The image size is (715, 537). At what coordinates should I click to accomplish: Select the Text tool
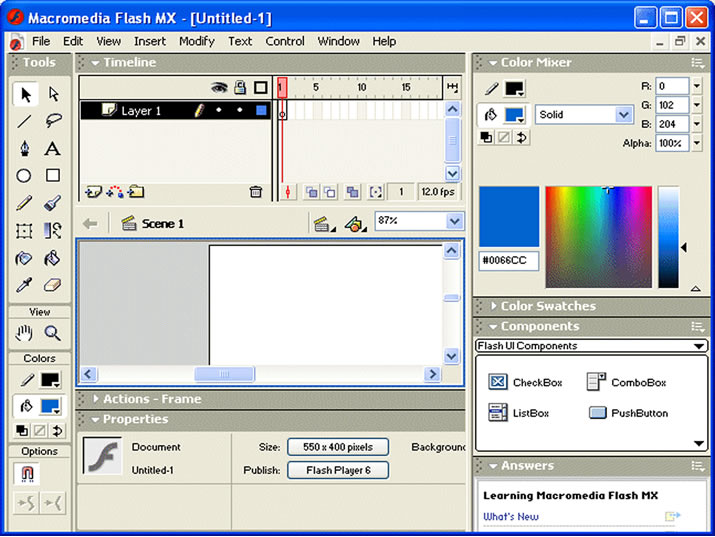[53, 148]
